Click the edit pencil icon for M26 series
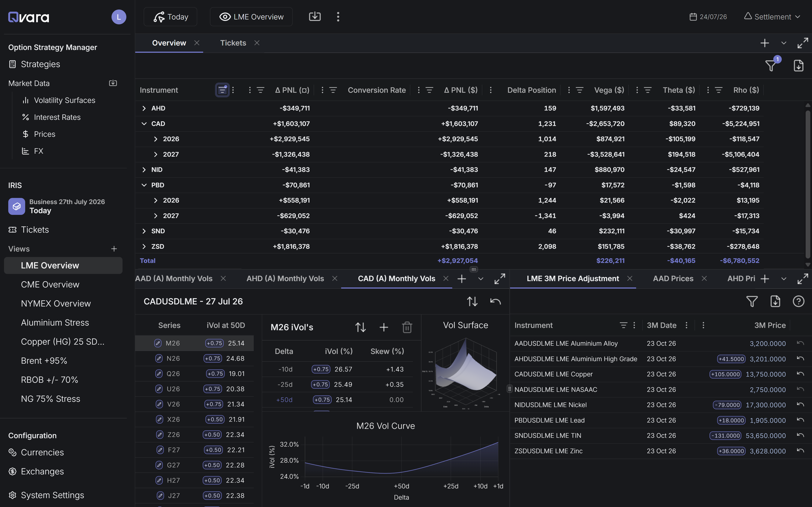Image resolution: width=812 pixels, height=507 pixels. pyautogui.click(x=158, y=343)
